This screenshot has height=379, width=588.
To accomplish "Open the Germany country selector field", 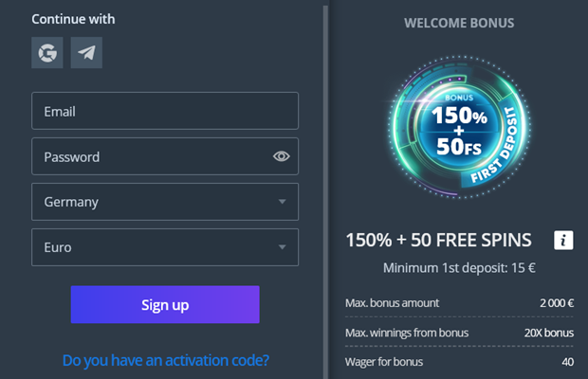I will pos(165,202).
